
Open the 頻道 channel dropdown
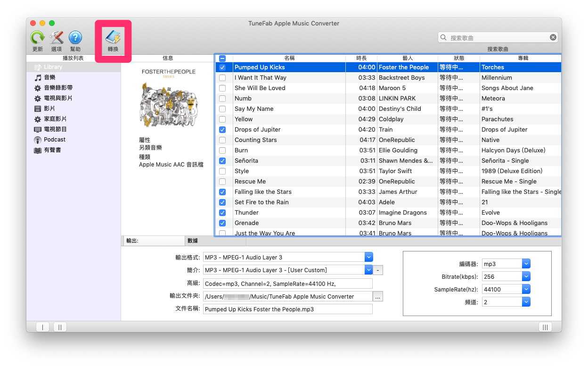coord(527,302)
